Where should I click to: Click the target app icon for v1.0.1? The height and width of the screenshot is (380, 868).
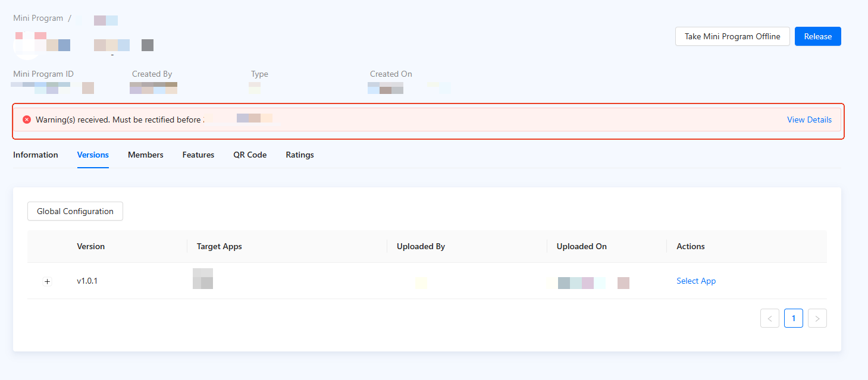203,279
